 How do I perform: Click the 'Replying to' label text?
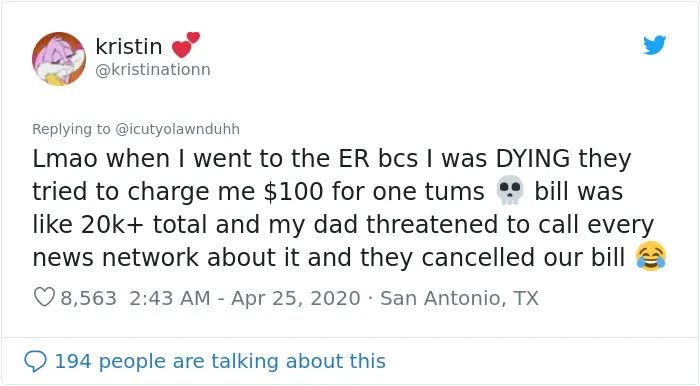[x=71, y=129]
